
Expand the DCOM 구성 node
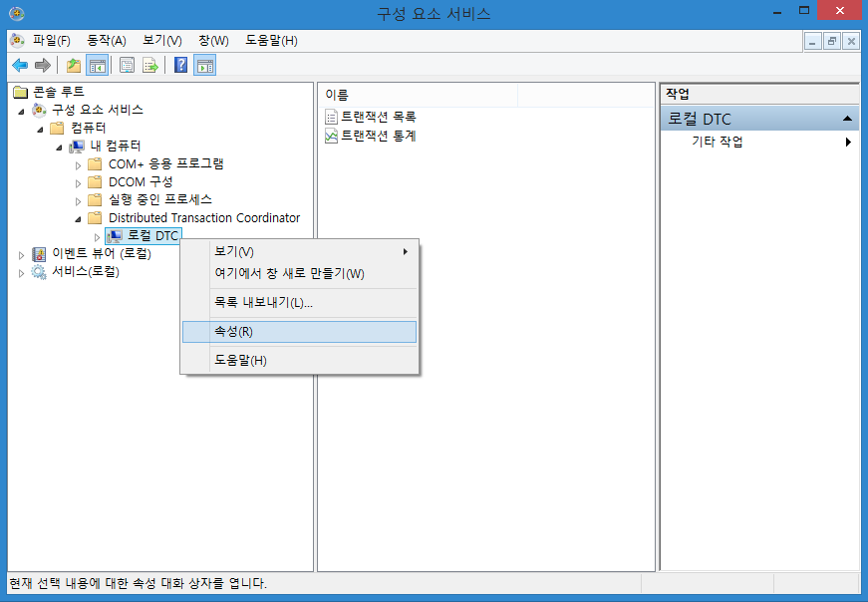click(x=78, y=183)
